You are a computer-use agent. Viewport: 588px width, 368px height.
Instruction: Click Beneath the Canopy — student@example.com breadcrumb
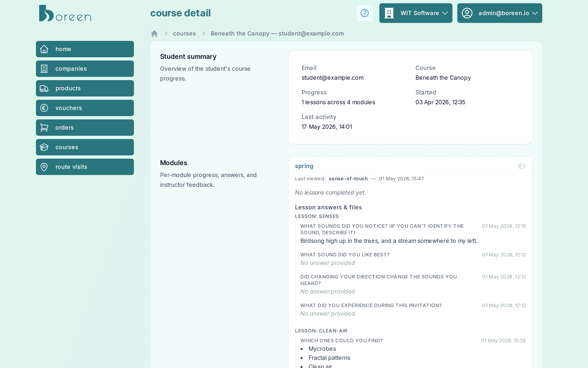[x=277, y=34]
